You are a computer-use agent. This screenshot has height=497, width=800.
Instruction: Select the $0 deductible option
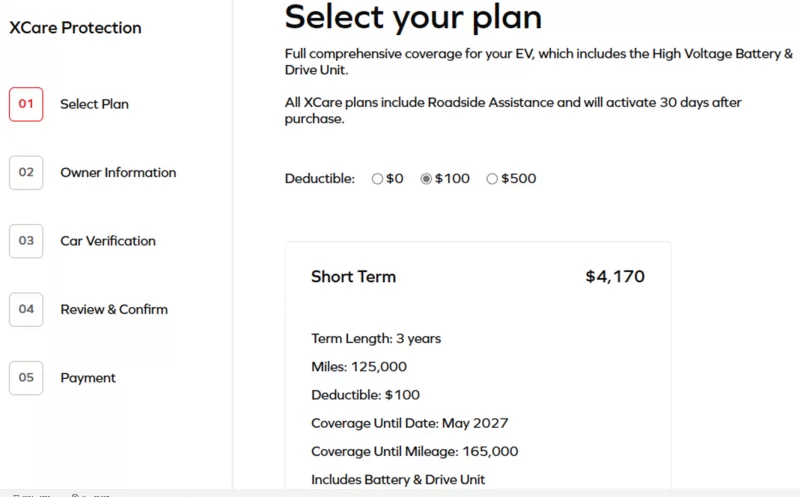pos(377,179)
